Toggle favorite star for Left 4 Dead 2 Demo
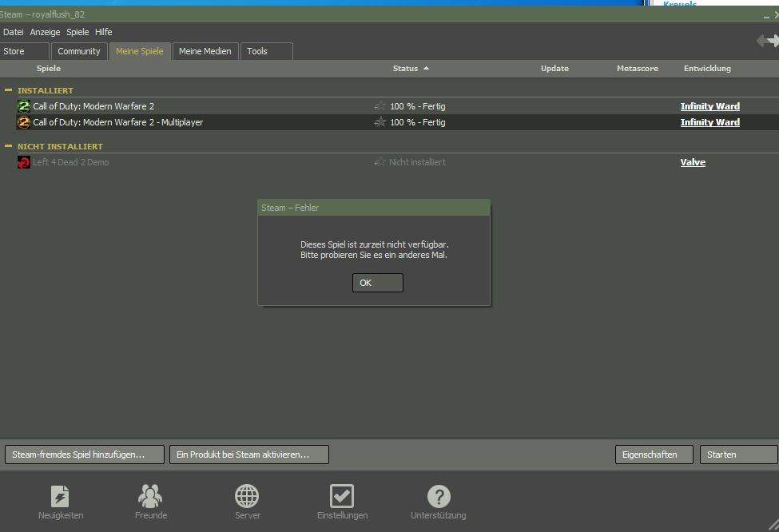The image size is (779, 532). coord(380,162)
